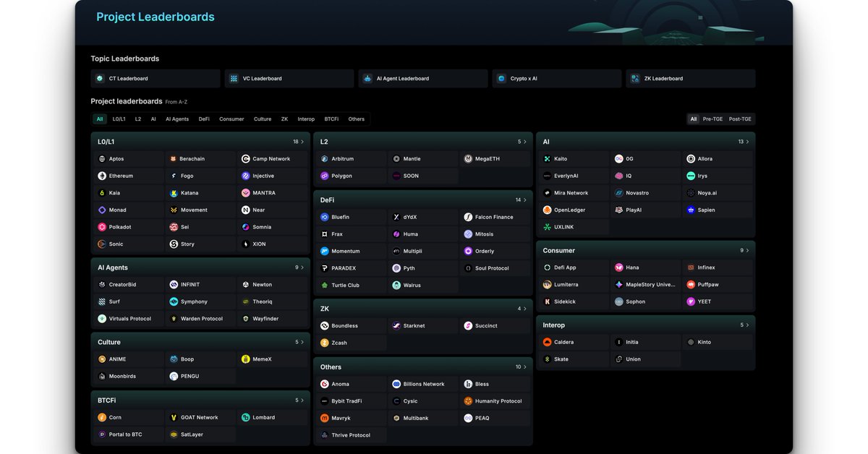
Task: Click the Humanity Protocol icon
Action: (x=469, y=401)
